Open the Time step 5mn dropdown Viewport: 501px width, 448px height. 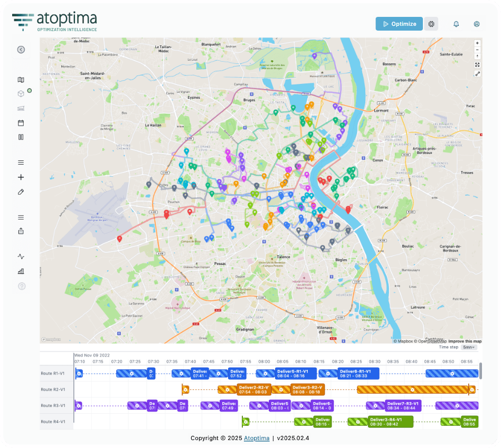[x=469, y=347]
